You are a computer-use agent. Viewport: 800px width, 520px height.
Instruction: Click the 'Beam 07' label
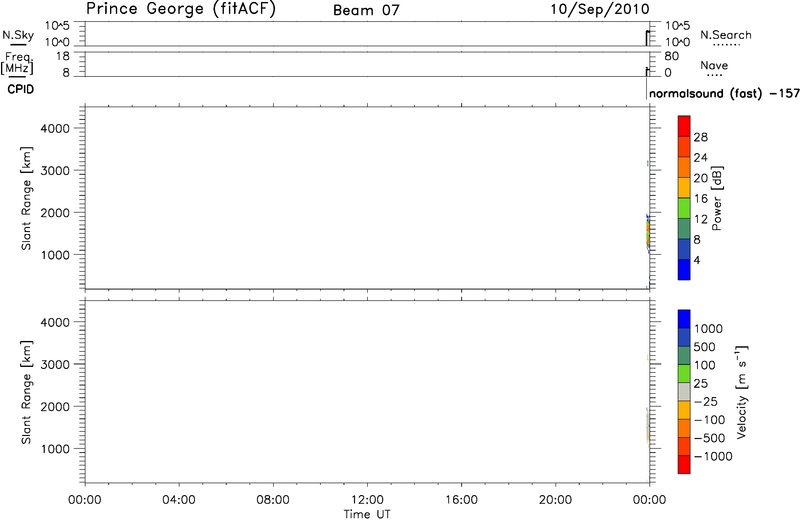(366, 10)
